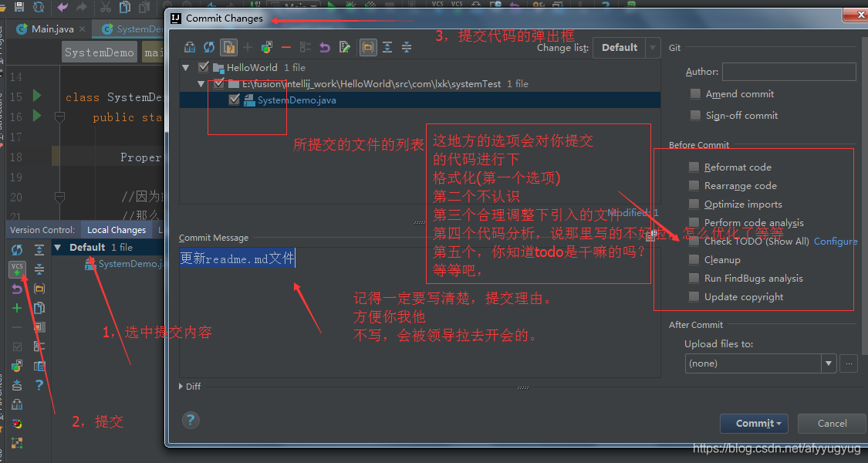The height and width of the screenshot is (463, 868).
Task: Select SystemDemo.java row in commit tree
Action: pyautogui.click(x=420, y=100)
